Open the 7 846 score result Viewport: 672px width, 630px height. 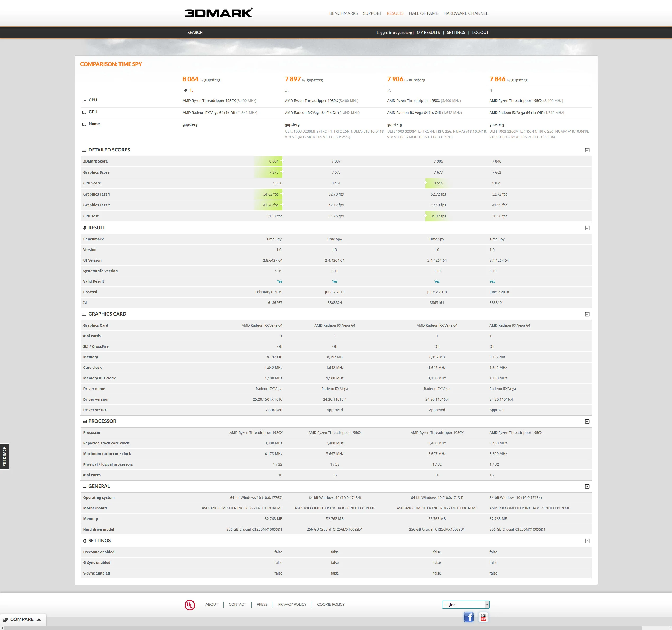pyautogui.click(x=498, y=79)
